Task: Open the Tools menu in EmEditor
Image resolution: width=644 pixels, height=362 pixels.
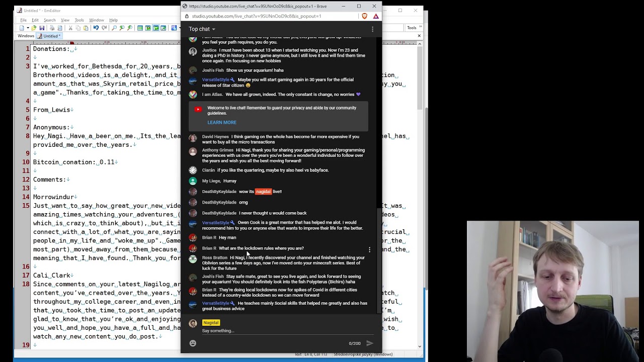Action: pos(79,20)
